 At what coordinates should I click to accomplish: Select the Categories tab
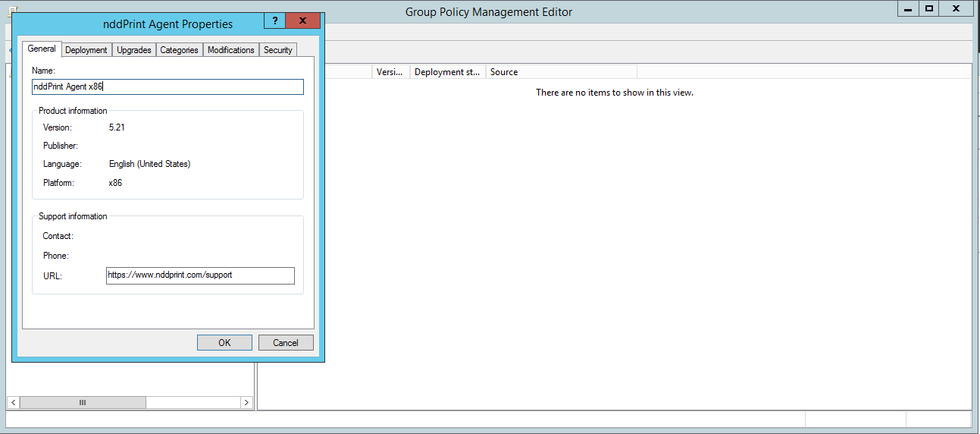179,50
